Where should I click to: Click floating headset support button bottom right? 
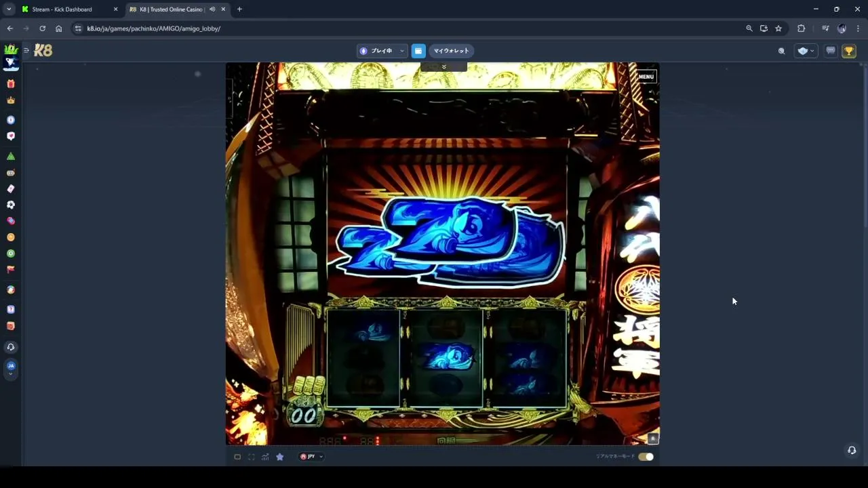pos(852,450)
